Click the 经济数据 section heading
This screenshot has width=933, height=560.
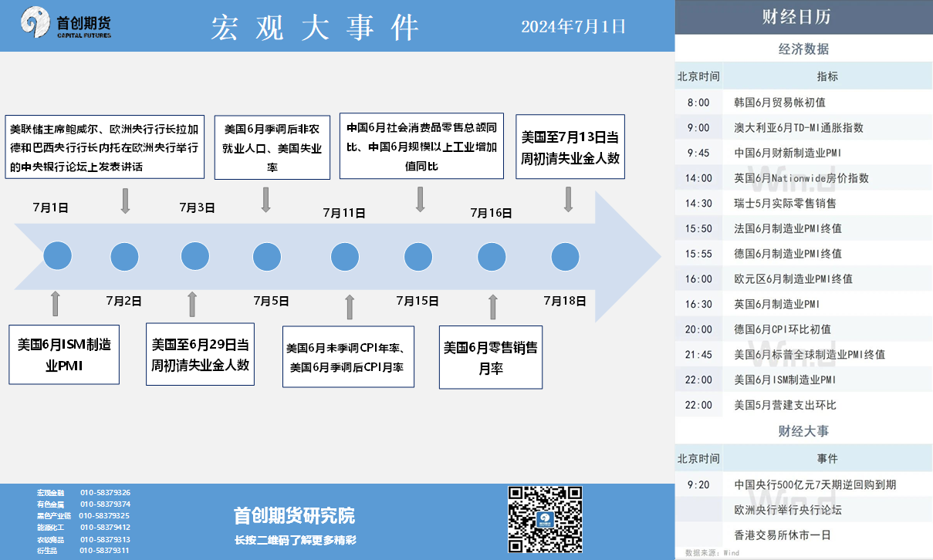click(x=804, y=49)
